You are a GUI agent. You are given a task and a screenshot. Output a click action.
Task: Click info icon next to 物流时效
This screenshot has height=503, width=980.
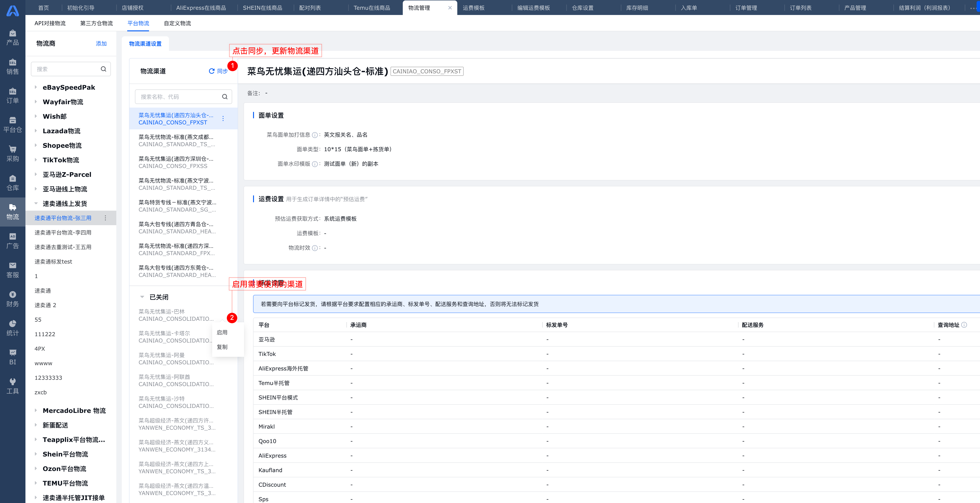[x=315, y=248]
